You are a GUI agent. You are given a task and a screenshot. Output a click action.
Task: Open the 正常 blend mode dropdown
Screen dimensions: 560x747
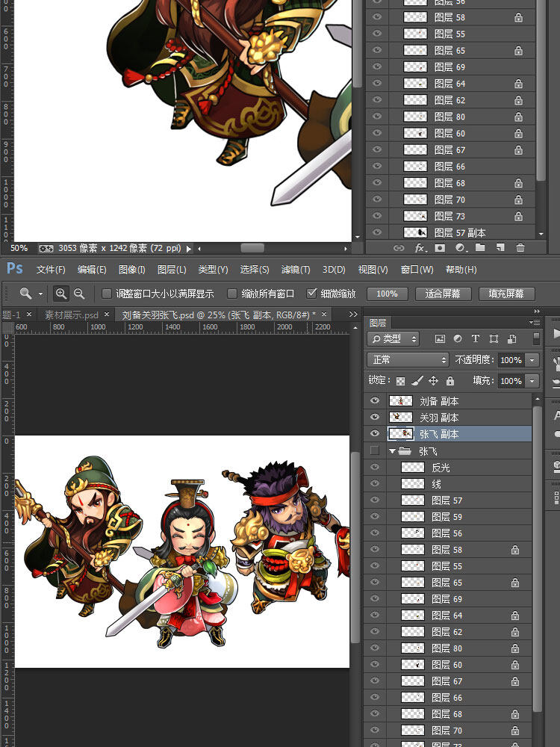[408, 360]
